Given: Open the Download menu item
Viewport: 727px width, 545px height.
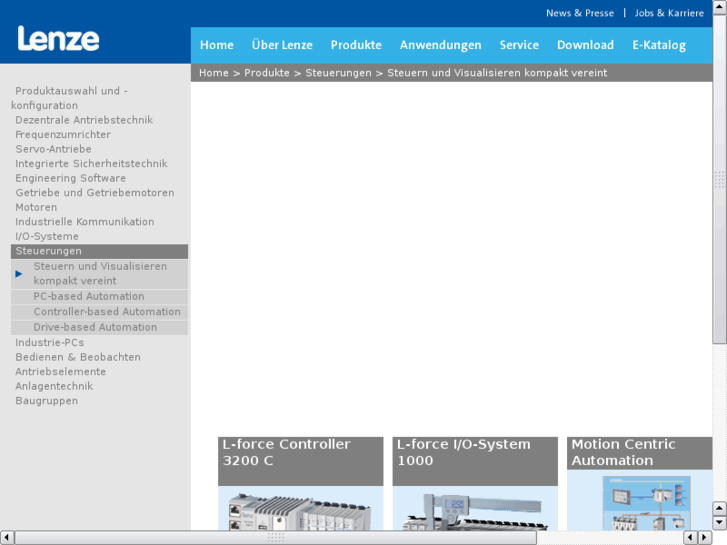Looking at the screenshot, I should [x=585, y=45].
